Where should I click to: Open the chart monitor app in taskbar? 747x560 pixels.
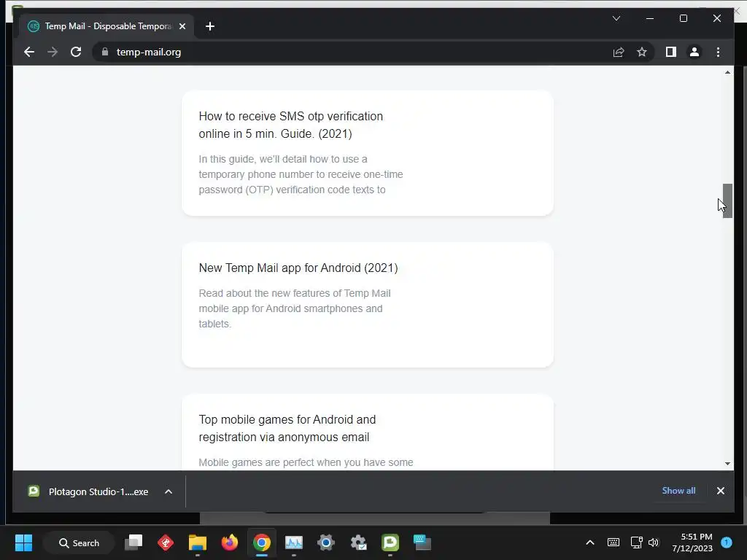[294, 542]
